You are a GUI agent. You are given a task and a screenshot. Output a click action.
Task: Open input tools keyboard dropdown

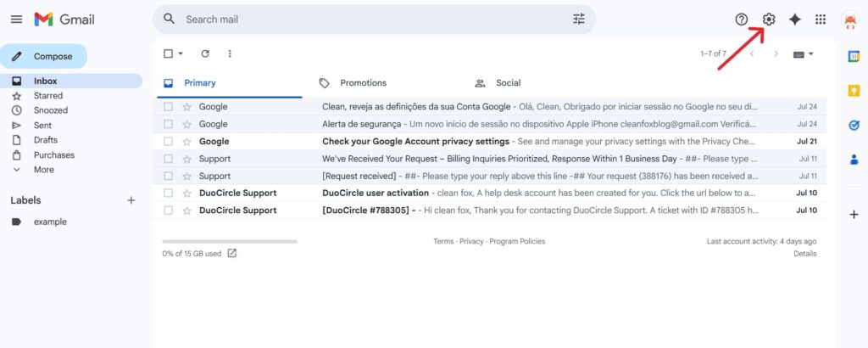[x=804, y=54]
